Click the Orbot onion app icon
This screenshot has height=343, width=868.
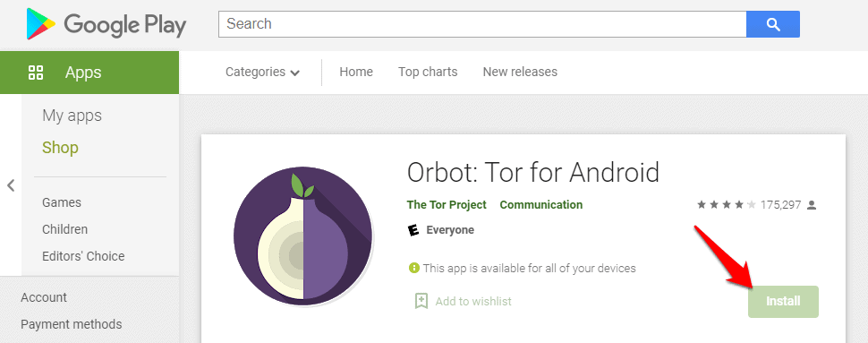[x=303, y=236]
